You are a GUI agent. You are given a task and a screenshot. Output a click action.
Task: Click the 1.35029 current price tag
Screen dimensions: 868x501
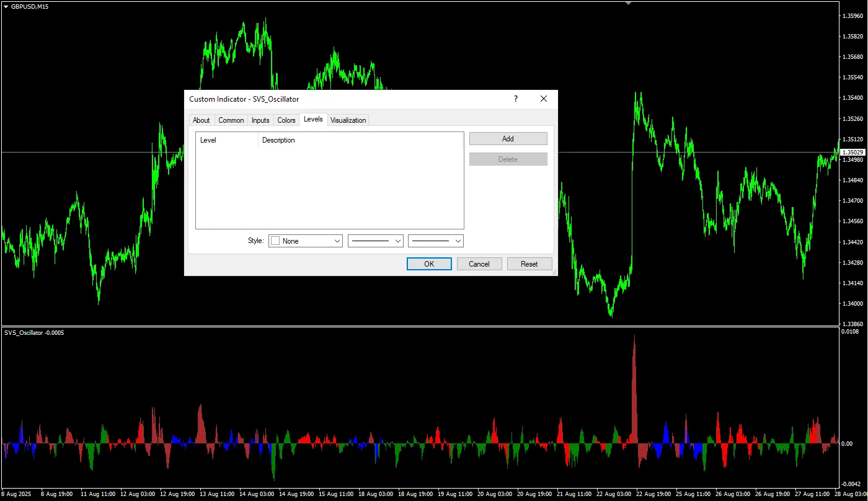click(853, 152)
